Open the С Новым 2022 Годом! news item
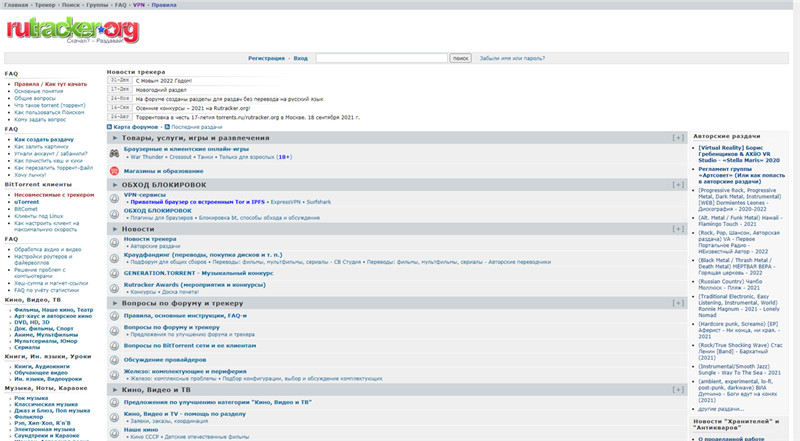Screen dimensions: 800x441 point(164,81)
